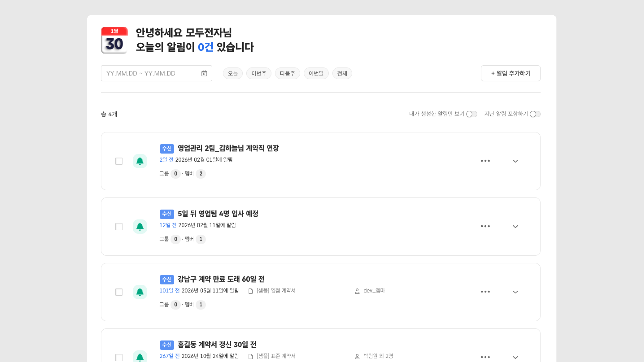The height and width of the screenshot is (362, 644).
Task: Select checkbox for 강남구 계약 만료 도래
Action: [x=119, y=292]
